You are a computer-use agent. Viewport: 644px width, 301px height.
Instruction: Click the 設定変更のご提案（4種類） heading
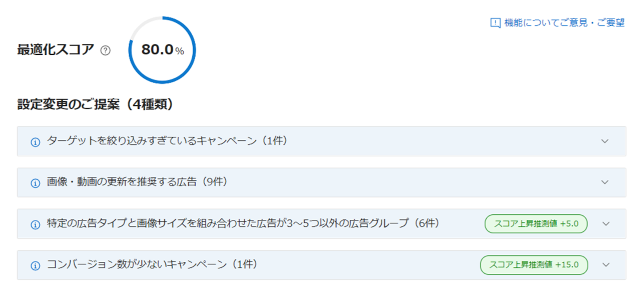click(95, 104)
